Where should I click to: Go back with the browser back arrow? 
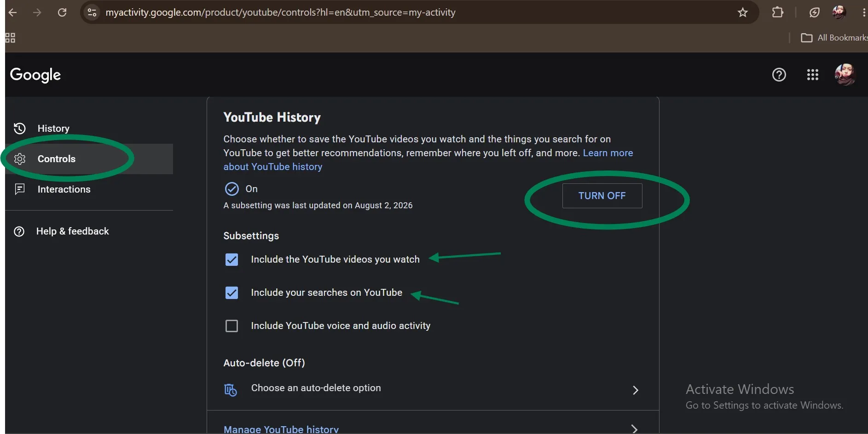[12, 12]
